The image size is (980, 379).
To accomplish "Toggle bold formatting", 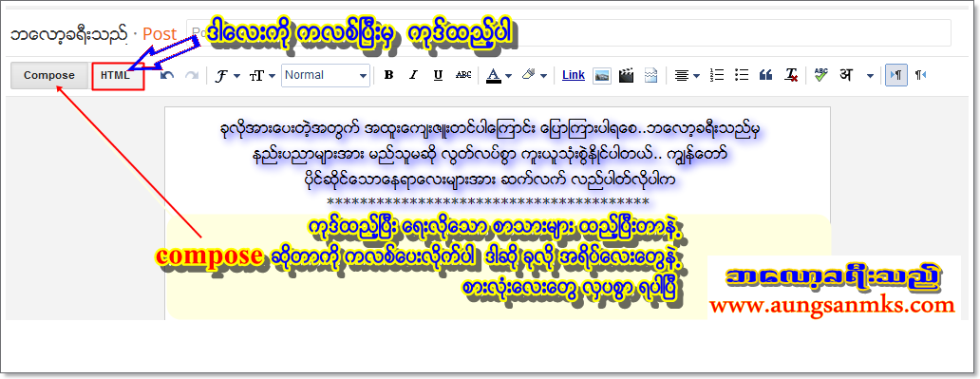I will pos(388,75).
